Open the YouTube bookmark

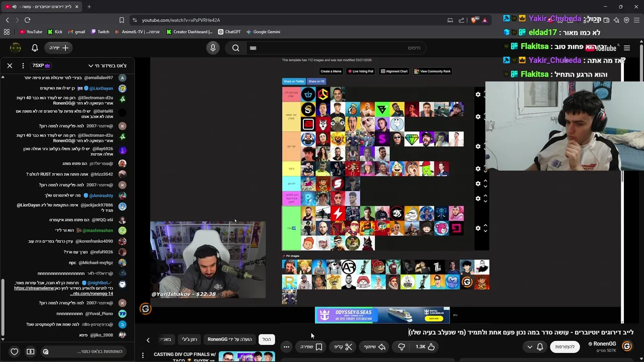pyautogui.click(x=31, y=32)
